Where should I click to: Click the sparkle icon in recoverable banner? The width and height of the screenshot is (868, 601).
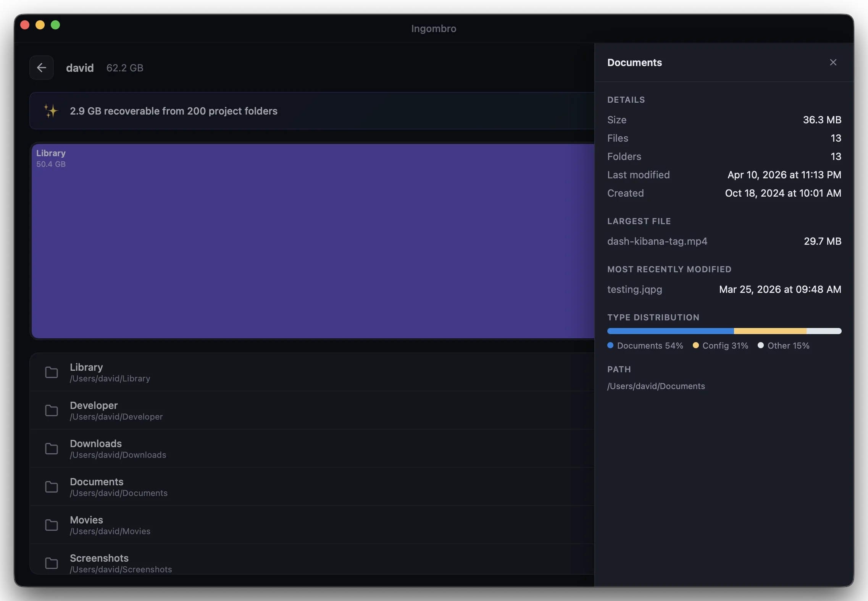pyautogui.click(x=51, y=111)
